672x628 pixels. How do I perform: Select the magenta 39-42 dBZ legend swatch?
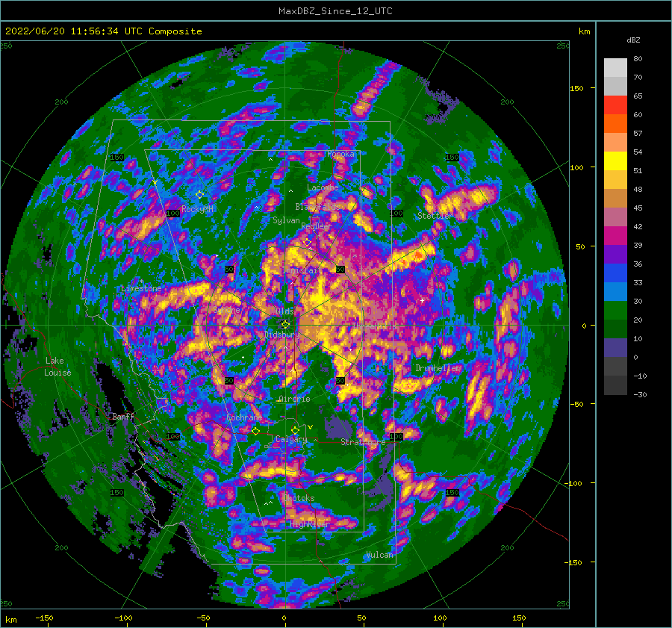[615, 236]
